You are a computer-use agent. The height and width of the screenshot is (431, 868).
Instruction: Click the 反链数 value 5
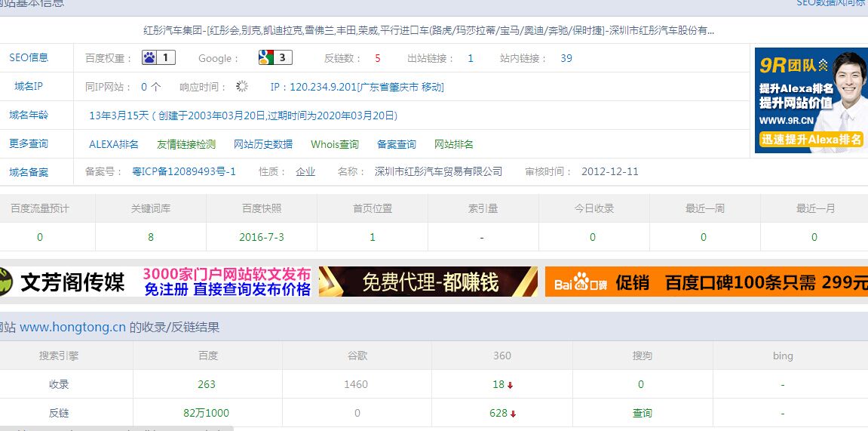pos(378,58)
